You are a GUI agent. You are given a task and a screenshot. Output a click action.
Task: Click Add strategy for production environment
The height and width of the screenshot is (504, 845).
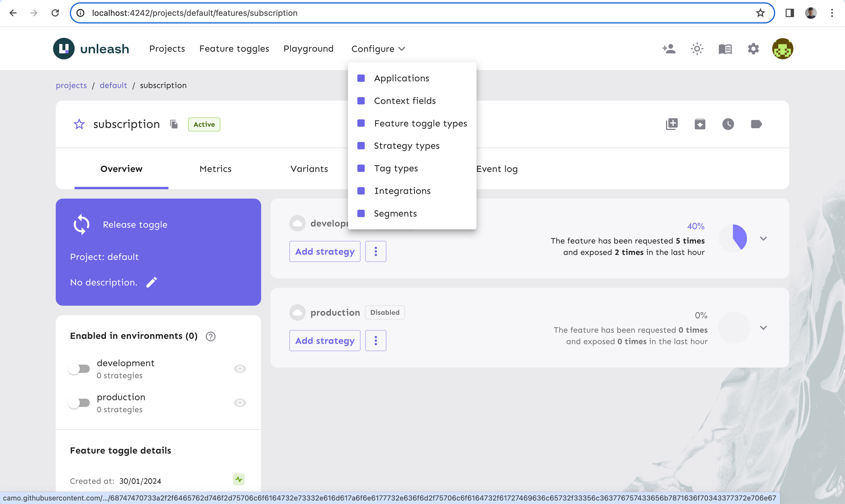(x=325, y=341)
